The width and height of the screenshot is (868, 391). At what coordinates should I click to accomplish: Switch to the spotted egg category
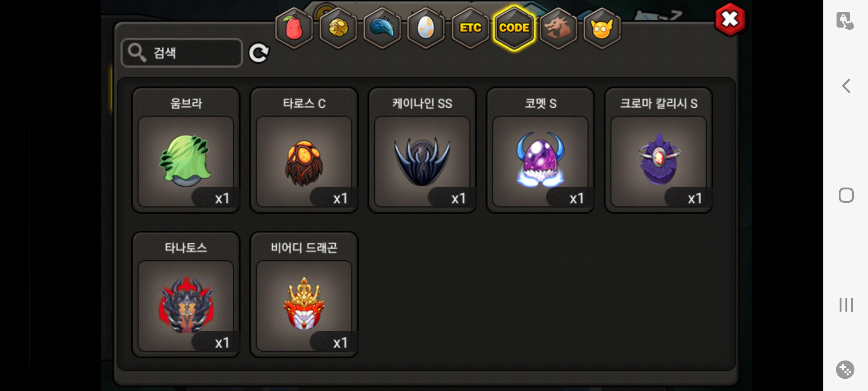pyautogui.click(x=426, y=28)
